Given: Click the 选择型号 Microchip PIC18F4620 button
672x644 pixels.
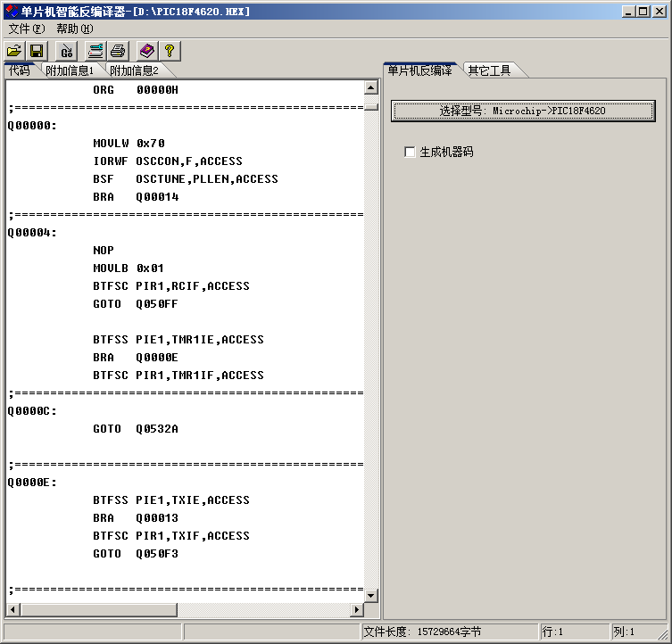Looking at the screenshot, I should (523, 111).
